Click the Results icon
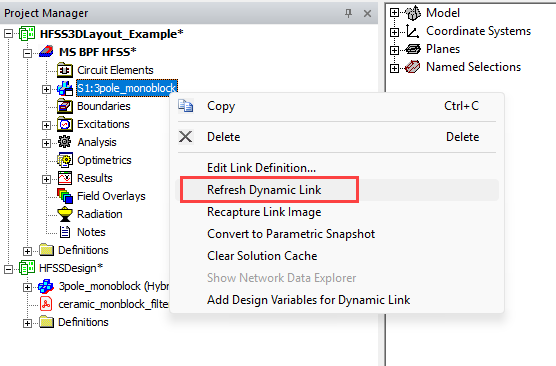The height and width of the screenshot is (366, 556). (65, 178)
